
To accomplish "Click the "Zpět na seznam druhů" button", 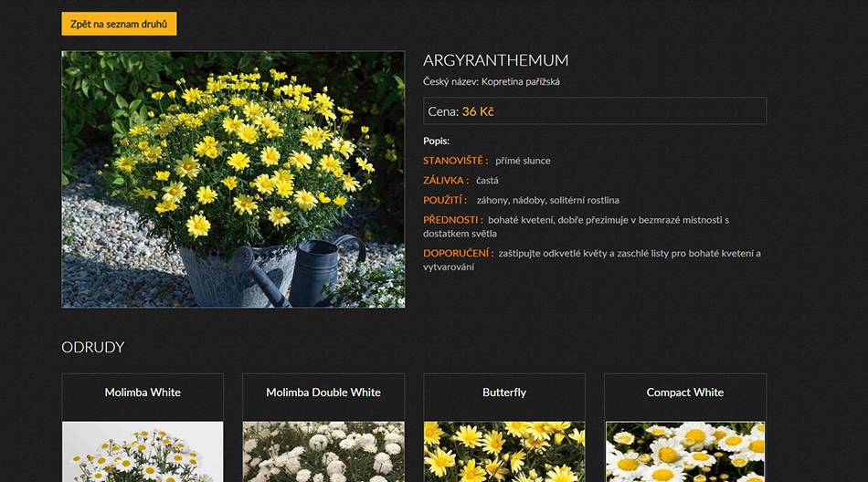I will (x=119, y=24).
